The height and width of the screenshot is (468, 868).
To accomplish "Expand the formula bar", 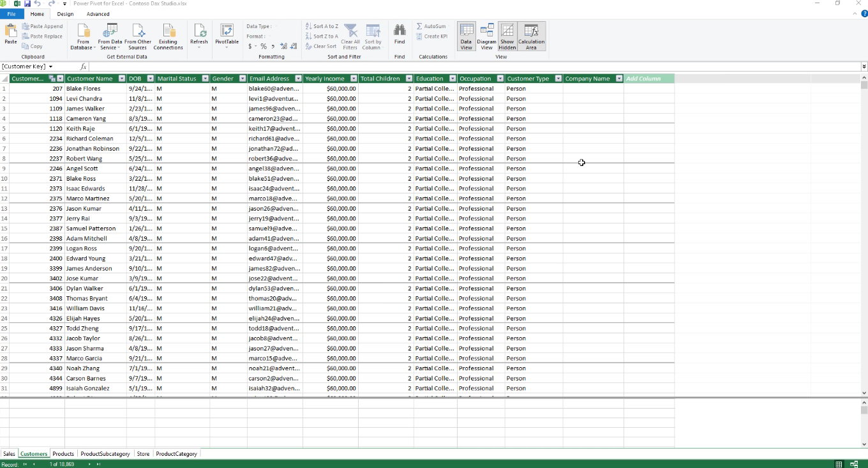I will [x=864, y=66].
